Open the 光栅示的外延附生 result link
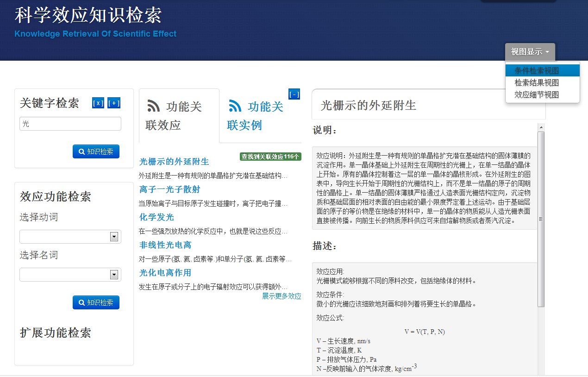588x377 pixels. pos(174,162)
